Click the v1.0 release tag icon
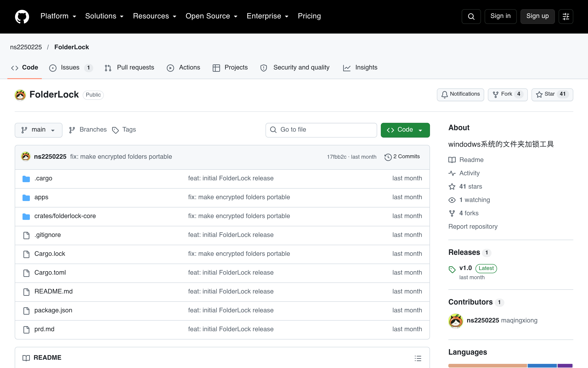The image size is (588, 368). [452, 269]
